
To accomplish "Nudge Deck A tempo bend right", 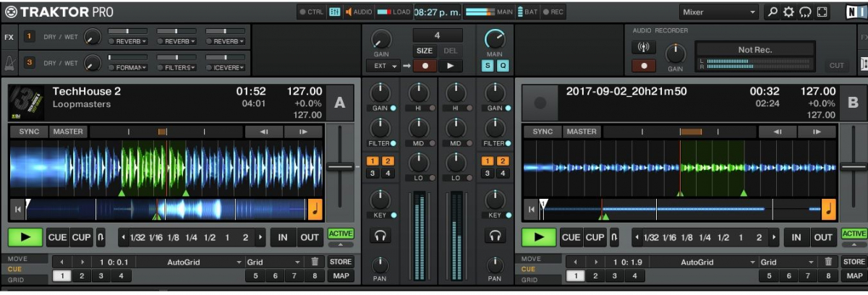I will [x=303, y=132].
